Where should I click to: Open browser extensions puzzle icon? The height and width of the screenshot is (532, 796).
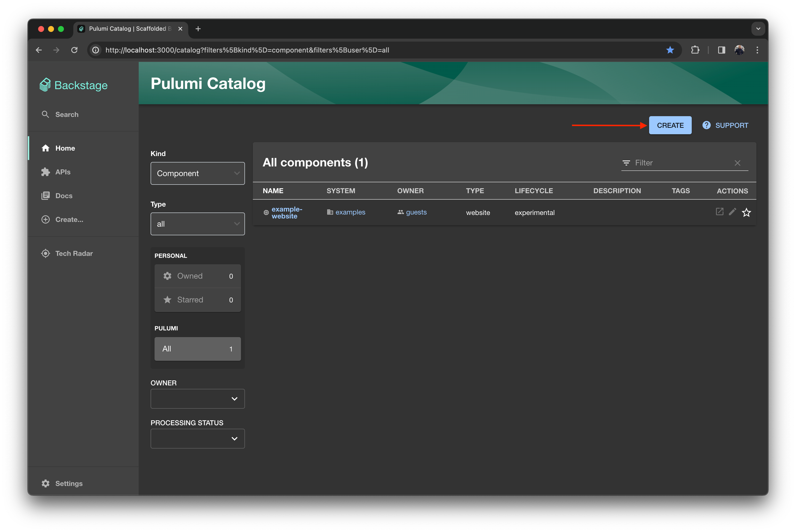tap(695, 50)
